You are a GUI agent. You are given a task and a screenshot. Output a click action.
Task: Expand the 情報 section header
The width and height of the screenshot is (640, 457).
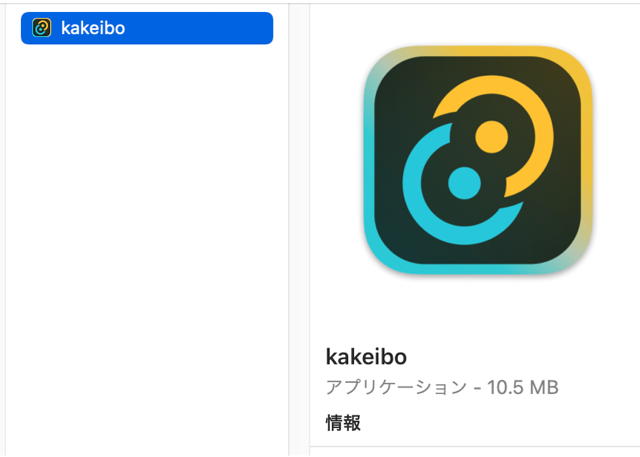pyautogui.click(x=343, y=423)
